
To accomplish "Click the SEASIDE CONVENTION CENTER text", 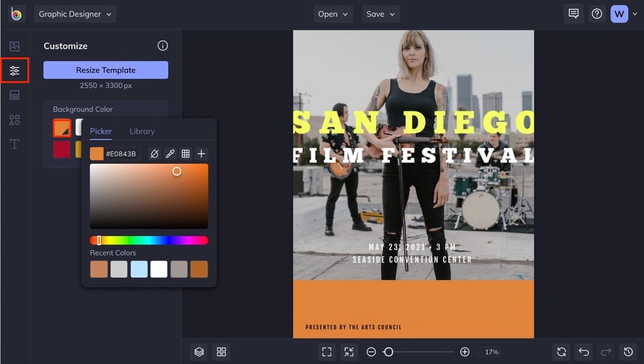I will tap(412, 259).
